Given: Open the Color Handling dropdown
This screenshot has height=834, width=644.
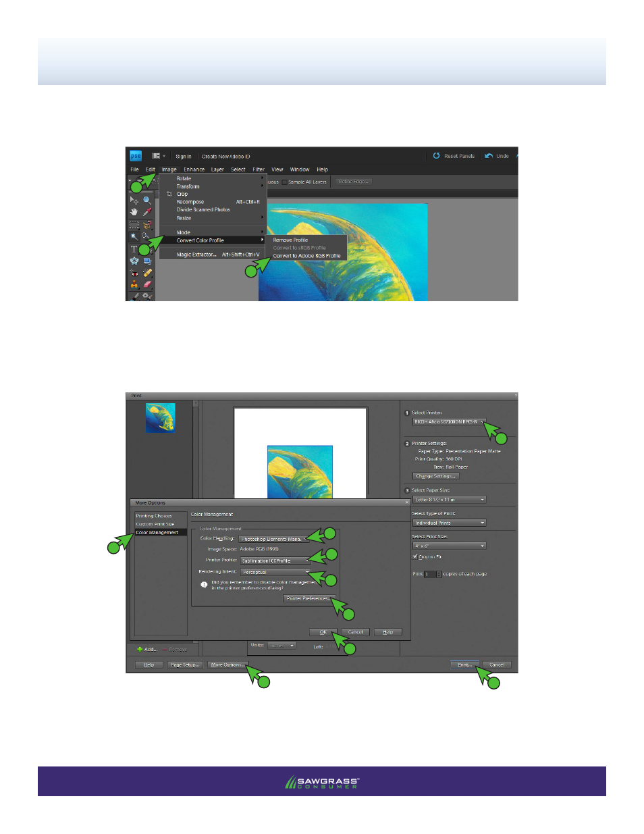Looking at the screenshot, I should pyautogui.click(x=275, y=539).
